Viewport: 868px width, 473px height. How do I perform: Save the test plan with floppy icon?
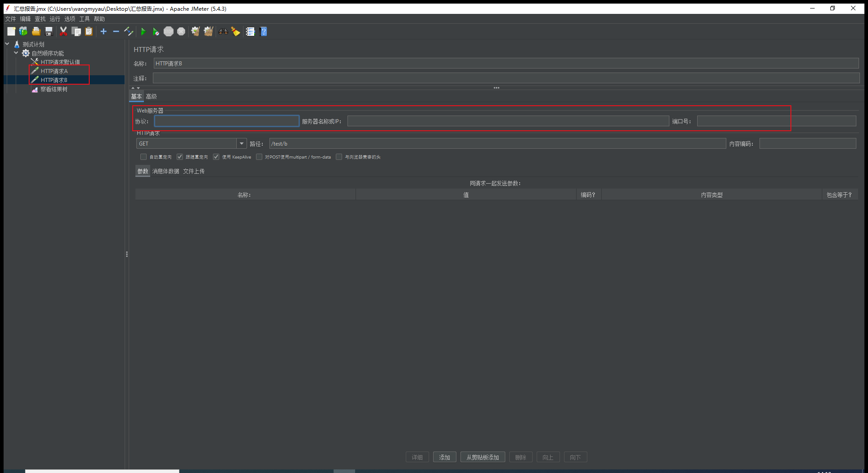[x=49, y=31]
